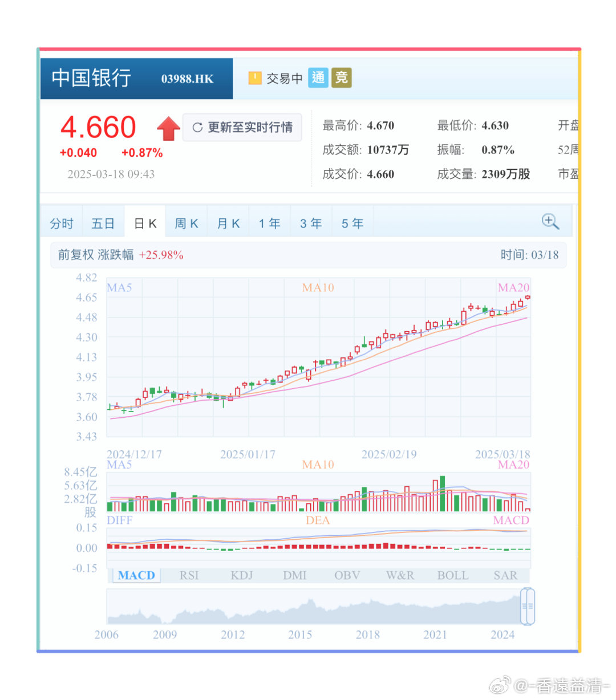
Task: Click the timestamp 2025-03-18 09:43
Action: tap(111, 174)
